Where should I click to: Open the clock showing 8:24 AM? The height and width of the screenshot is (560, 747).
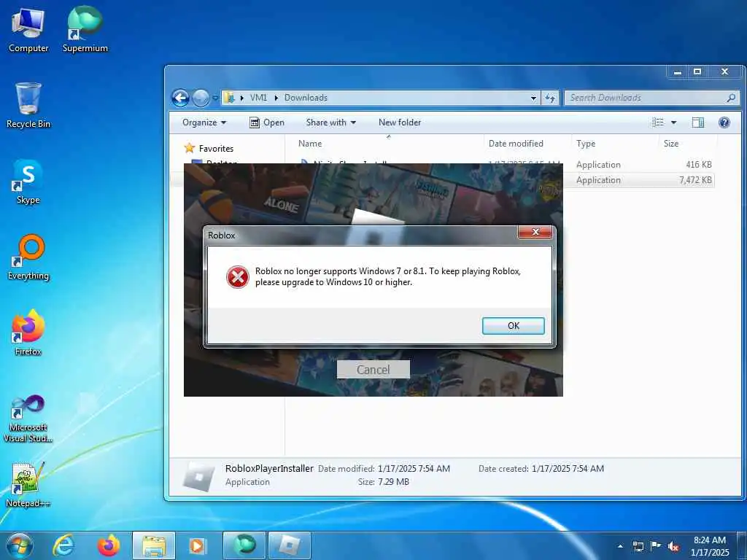pyautogui.click(x=710, y=546)
